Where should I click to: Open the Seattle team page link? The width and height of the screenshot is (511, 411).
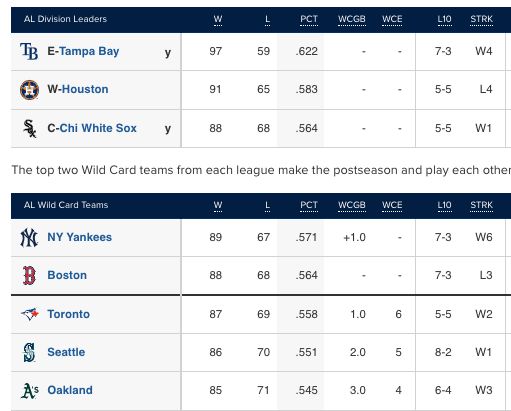click(66, 352)
